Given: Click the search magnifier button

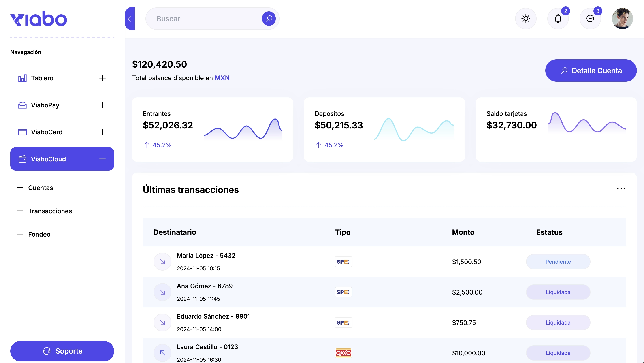Looking at the screenshot, I should click(269, 19).
